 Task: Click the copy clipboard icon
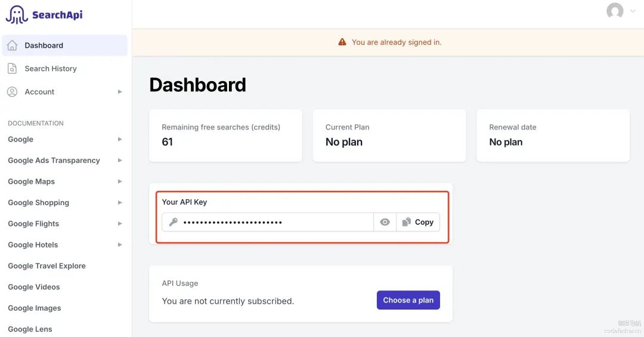coord(406,222)
